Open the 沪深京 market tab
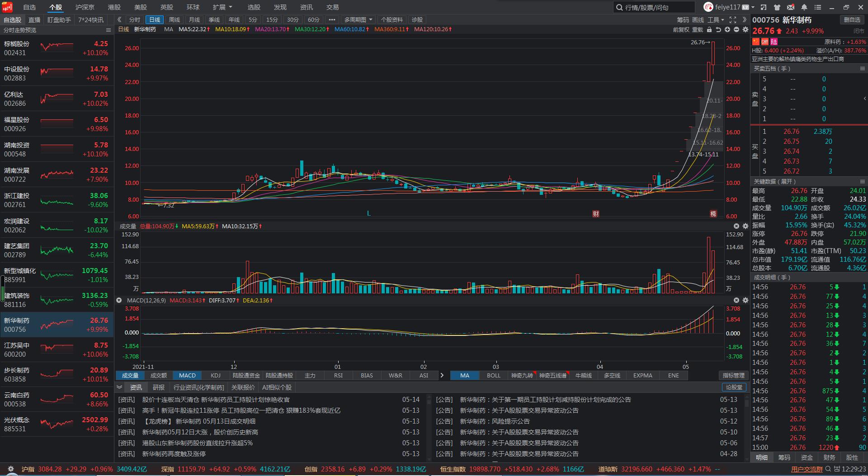 tap(85, 7)
